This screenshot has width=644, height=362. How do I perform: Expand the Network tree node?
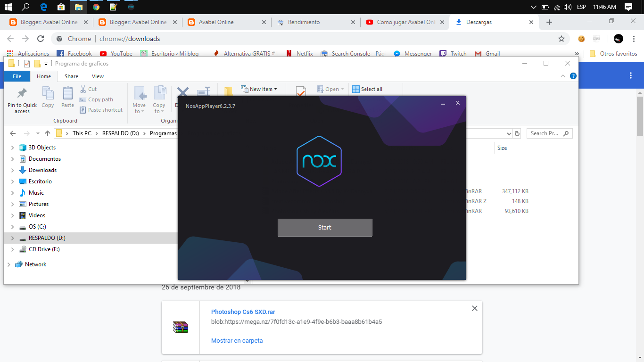tap(9, 264)
